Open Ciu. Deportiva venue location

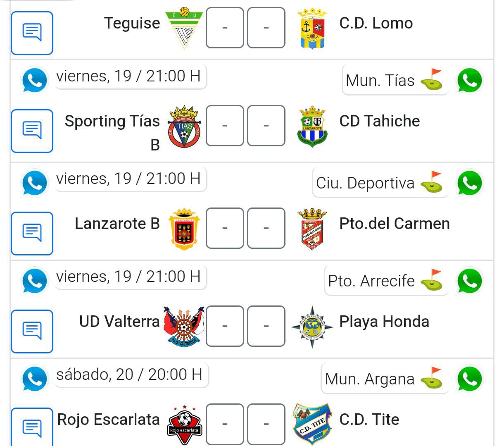380,183
